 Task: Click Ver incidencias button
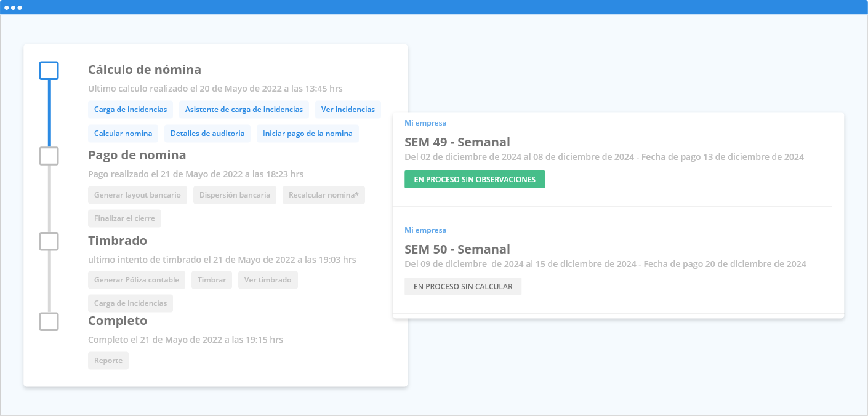point(348,110)
